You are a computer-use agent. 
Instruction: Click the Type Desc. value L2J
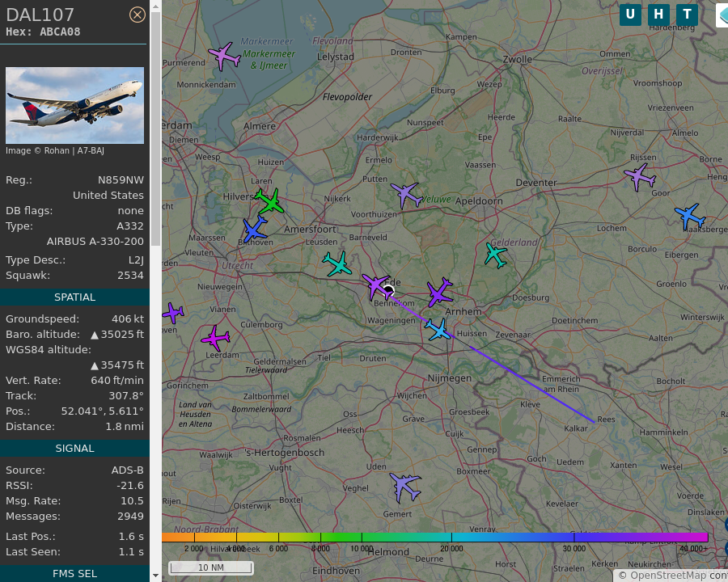pos(136,260)
